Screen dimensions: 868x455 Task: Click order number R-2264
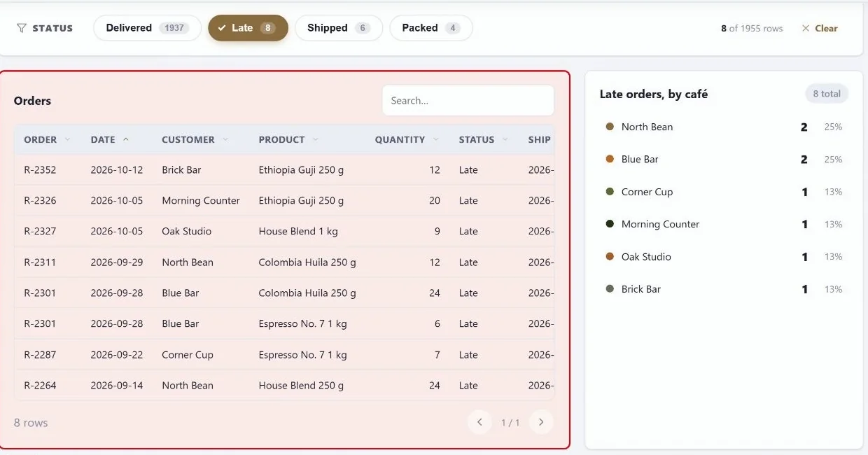coord(40,386)
